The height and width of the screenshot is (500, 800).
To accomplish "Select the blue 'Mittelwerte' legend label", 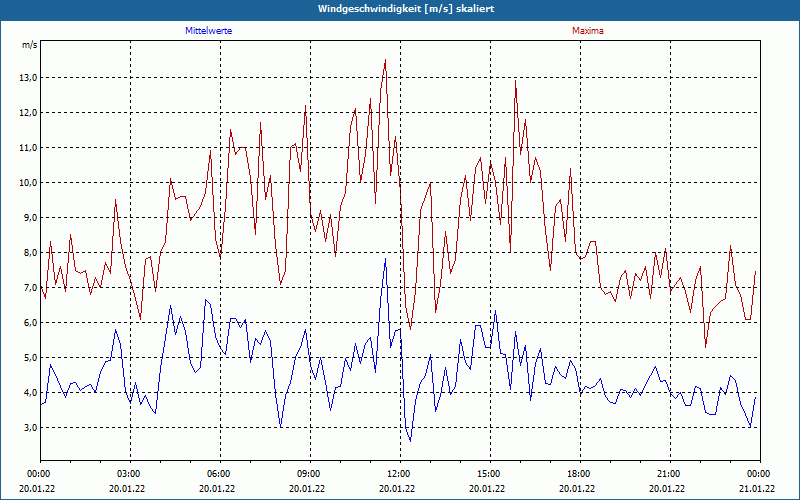I will tap(209, 31).
